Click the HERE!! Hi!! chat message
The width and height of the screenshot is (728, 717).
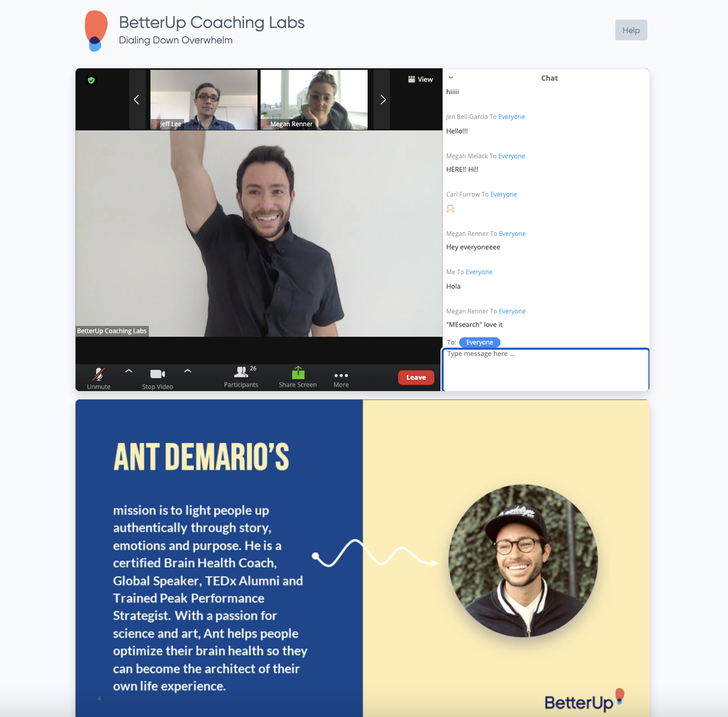pos(462,170)
